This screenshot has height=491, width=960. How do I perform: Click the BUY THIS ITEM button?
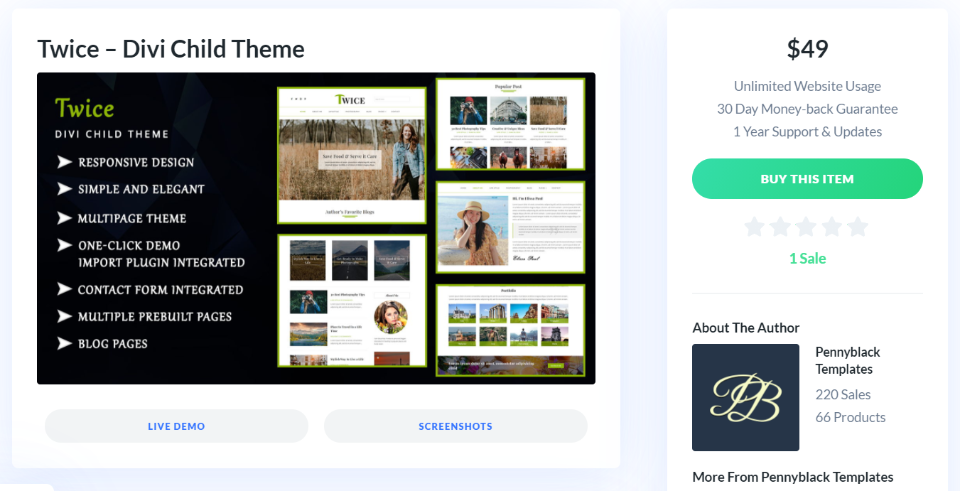pos(807,179)
